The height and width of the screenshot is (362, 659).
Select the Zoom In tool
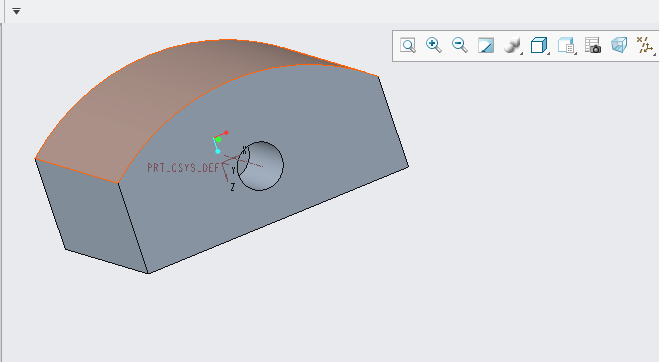(x=433, y=45)
